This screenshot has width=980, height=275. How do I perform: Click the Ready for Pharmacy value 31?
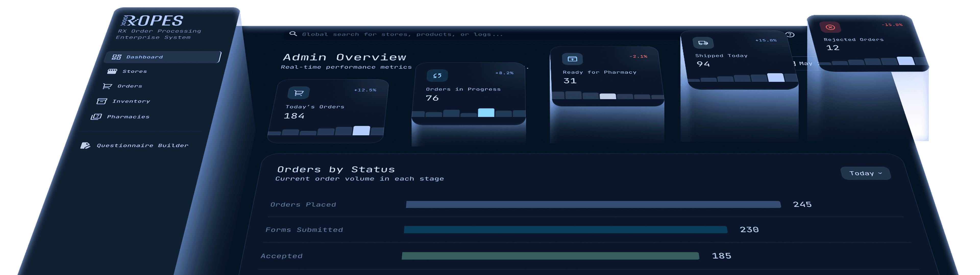pyautogui.click(x=570, y=81)
